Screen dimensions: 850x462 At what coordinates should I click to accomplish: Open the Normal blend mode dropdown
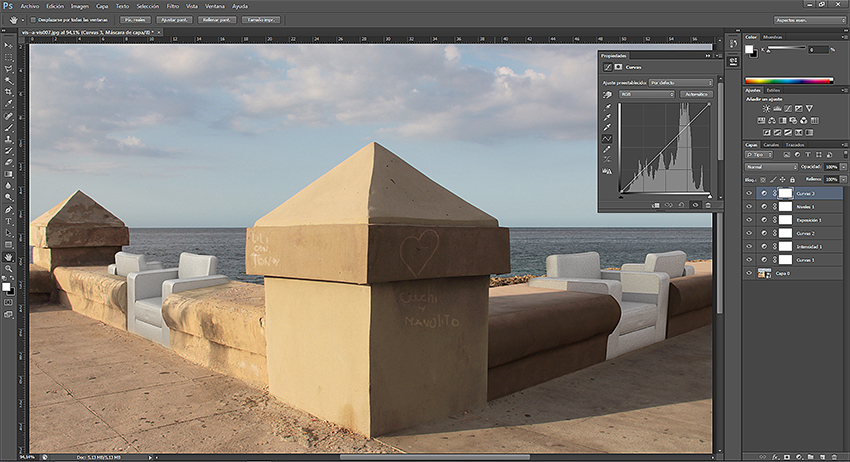(x=771, y=166)
